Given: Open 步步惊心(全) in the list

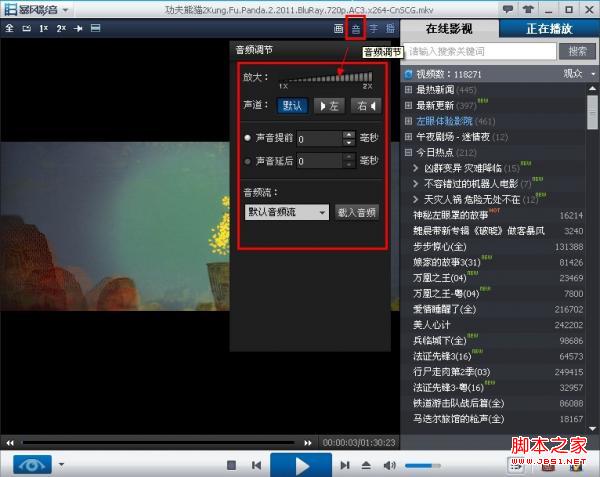Looking at the screenshot, I should pyautogui.click(x=439, y=247).
